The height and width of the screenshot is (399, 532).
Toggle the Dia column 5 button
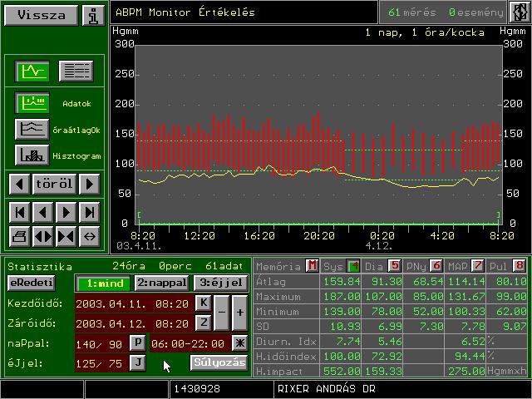point(395,266)
